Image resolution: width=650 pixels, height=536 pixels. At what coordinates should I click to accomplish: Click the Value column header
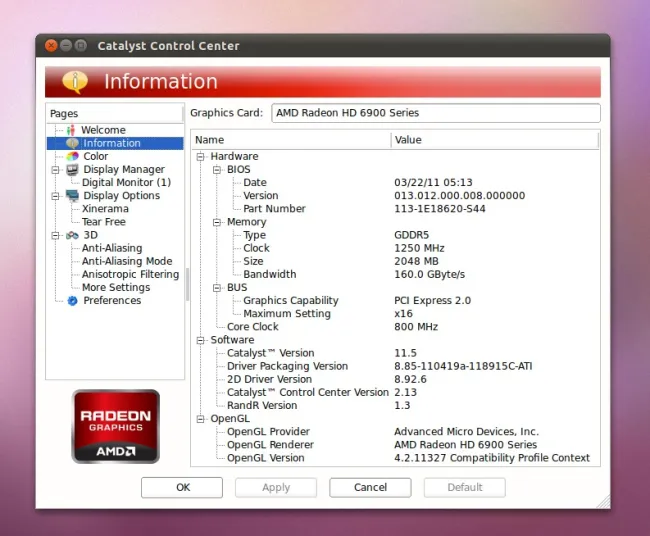coord(495,140)
